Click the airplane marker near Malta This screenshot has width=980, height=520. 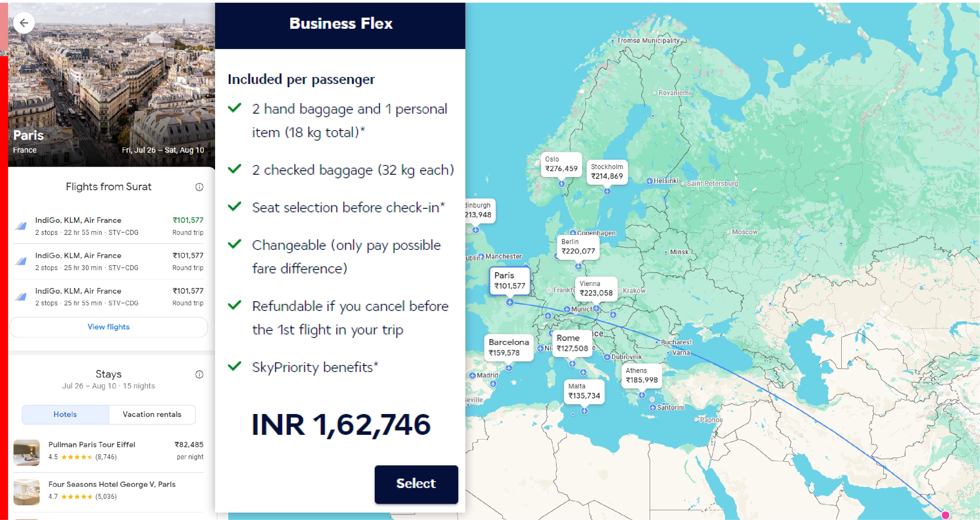[584, 411]
